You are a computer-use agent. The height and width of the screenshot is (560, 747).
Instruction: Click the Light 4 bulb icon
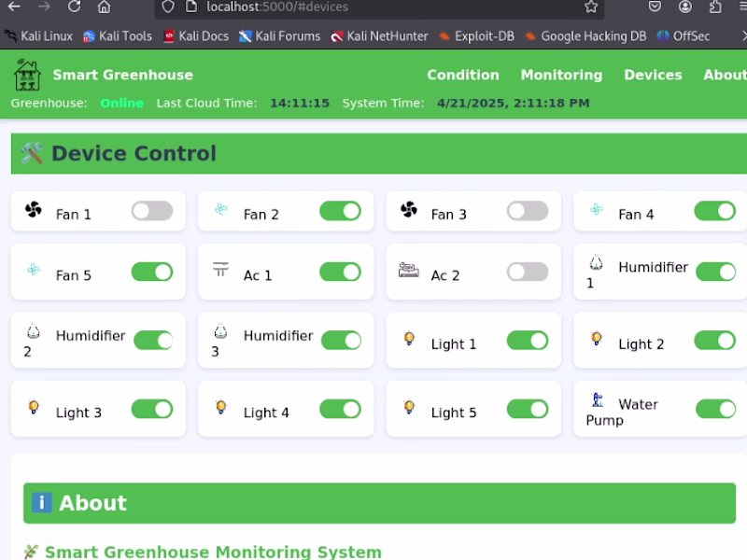[220, 407]
